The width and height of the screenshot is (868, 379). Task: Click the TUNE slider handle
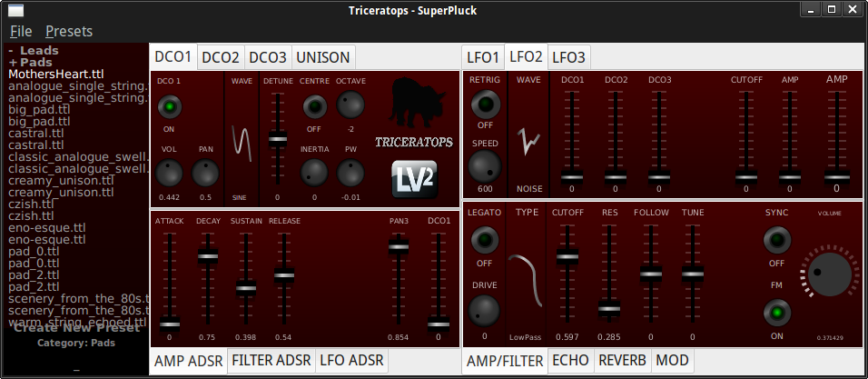pyautogui.click(x=693, y=274)
